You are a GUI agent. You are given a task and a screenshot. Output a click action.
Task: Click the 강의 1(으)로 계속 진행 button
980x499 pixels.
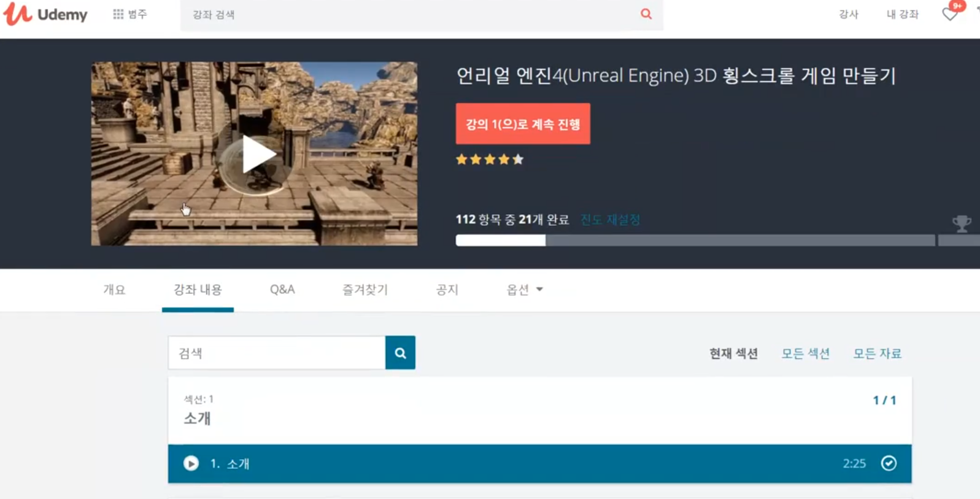click(x=523, y=124)
